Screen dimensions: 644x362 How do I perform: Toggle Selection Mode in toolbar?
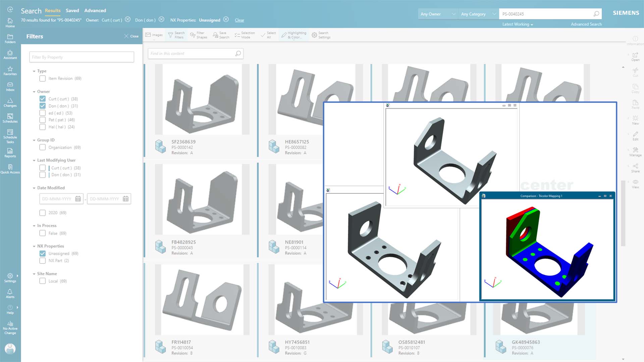click(245, 35)
